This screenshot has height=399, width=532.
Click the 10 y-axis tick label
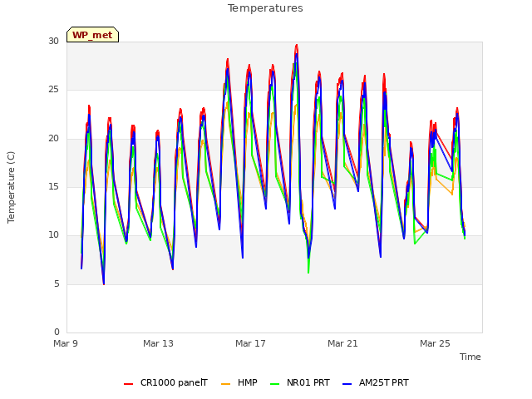[53, 234]
